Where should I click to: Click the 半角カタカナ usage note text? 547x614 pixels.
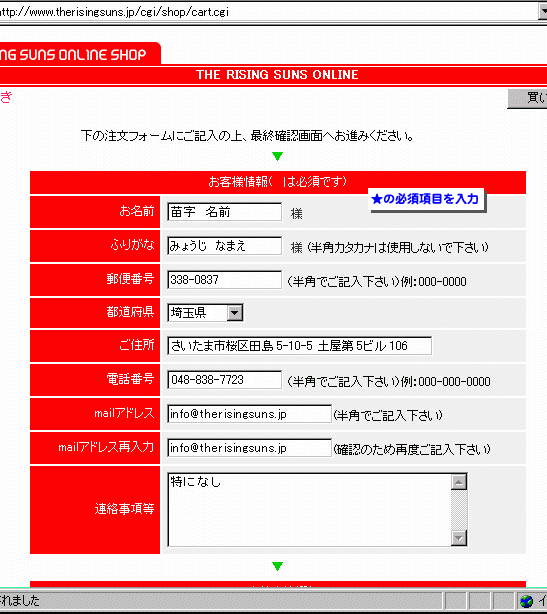point(398,247)
